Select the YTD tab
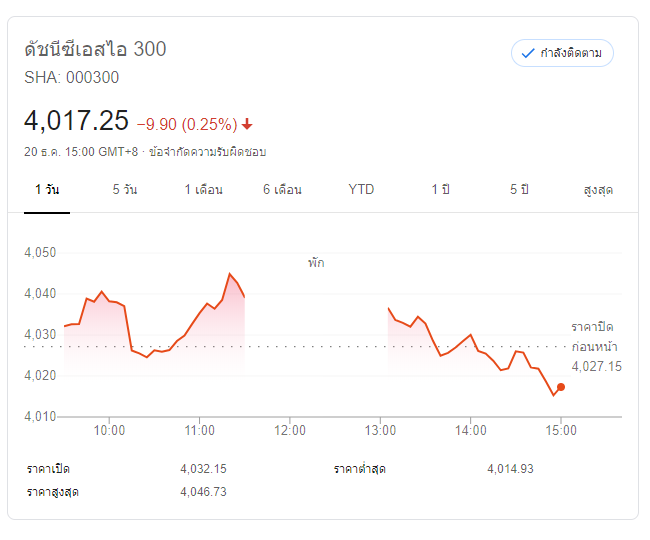The image size is (650, 540). 361,190
